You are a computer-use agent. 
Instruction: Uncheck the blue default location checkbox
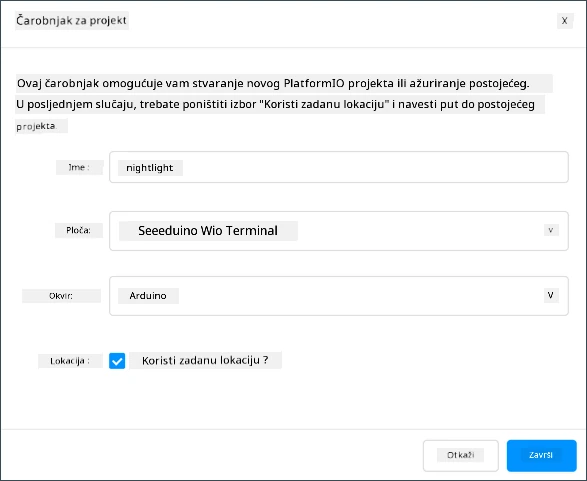[x=117, y=361]
